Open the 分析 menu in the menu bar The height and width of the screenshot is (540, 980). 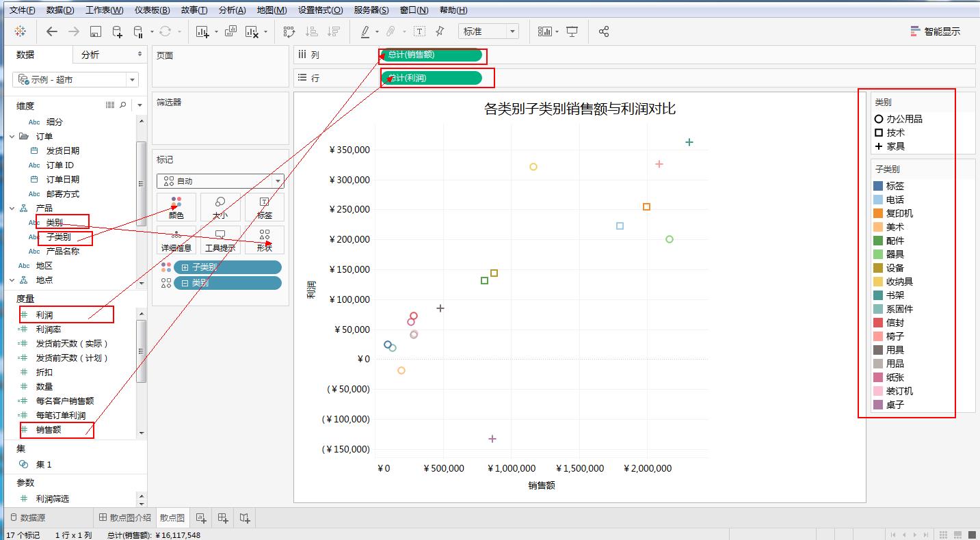pos(233,10)
